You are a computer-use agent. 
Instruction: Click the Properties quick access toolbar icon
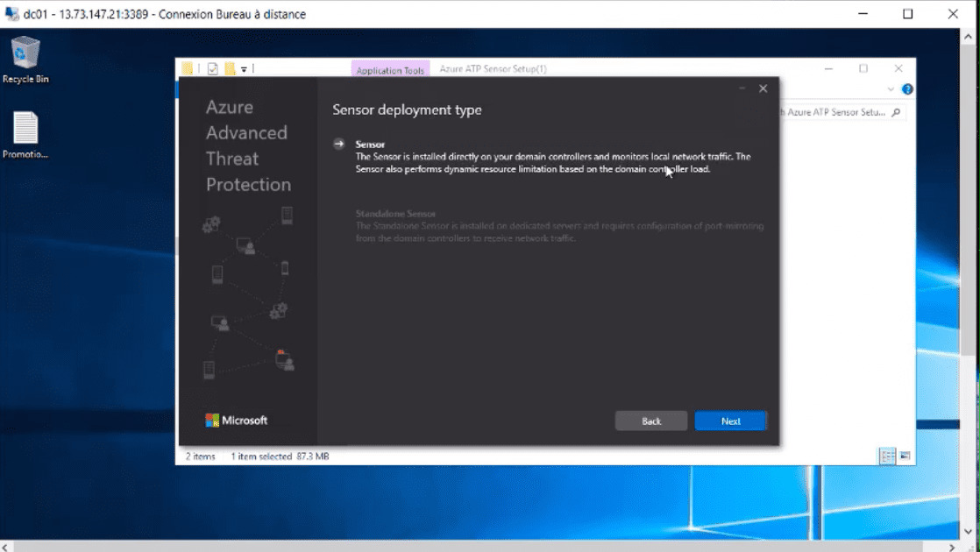pos(212,68)
